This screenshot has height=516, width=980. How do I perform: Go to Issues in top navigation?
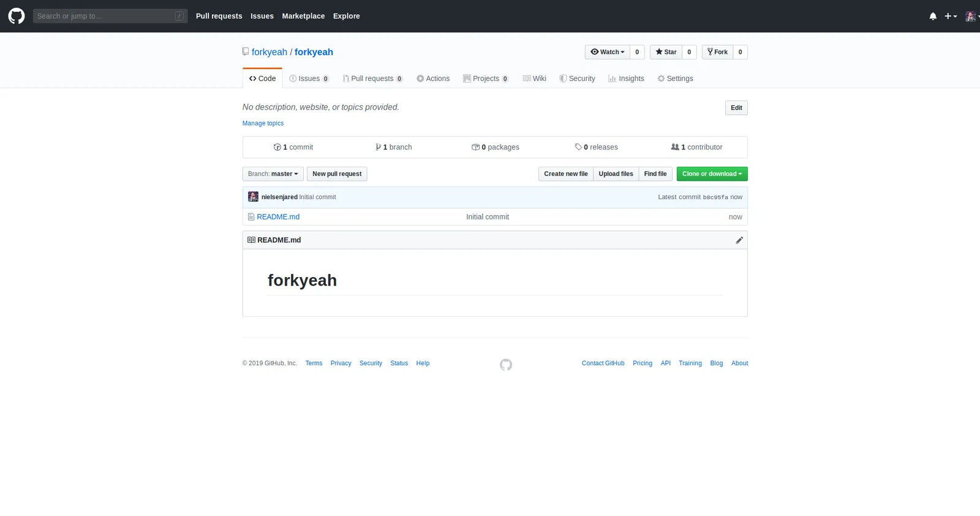(x=262, y=16)
